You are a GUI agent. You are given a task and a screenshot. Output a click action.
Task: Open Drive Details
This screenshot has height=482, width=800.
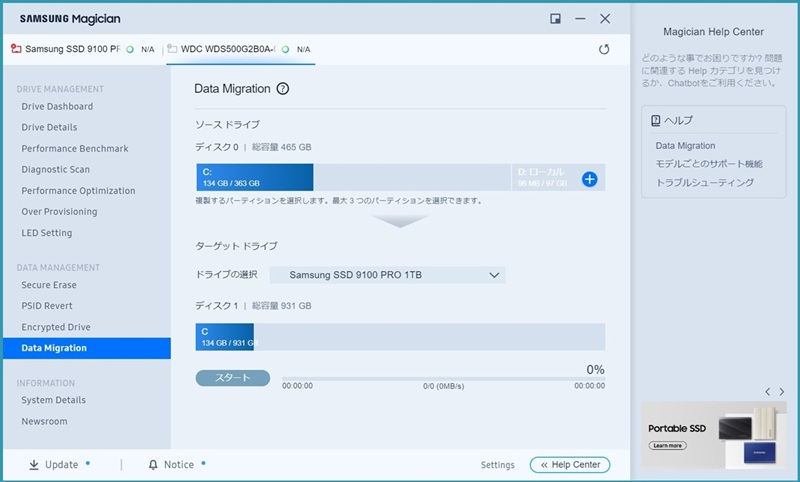pyautogui.click(x=49, y=128)
